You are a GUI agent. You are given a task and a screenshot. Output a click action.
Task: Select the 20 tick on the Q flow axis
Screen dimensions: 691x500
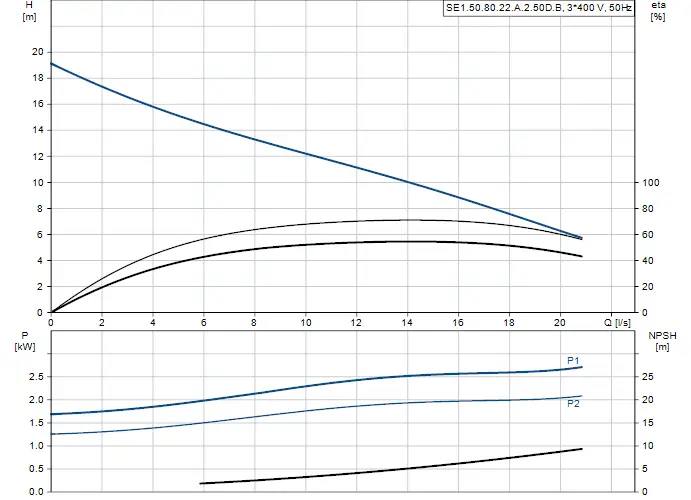click(x=560, y=322)
